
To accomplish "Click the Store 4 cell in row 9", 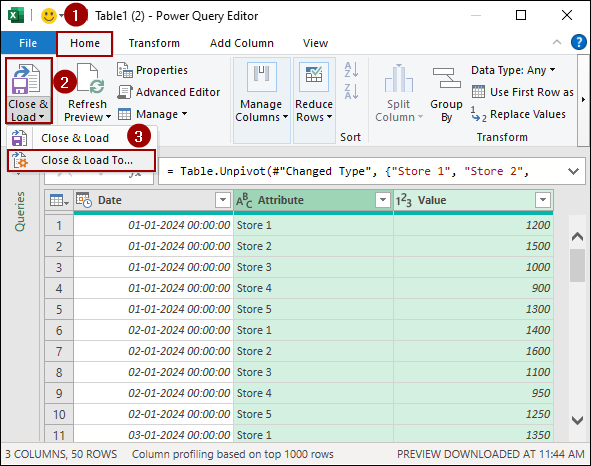I will coord(313,393).
